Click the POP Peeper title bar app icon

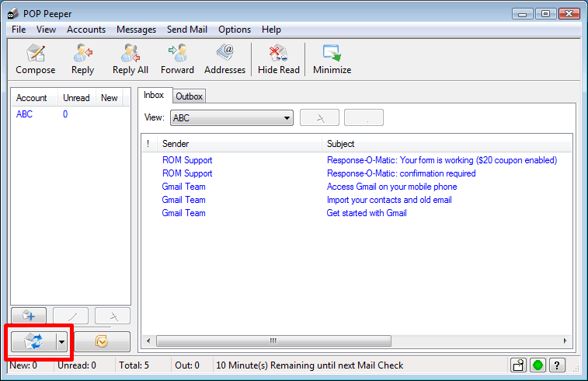click(x=12, y=13)
